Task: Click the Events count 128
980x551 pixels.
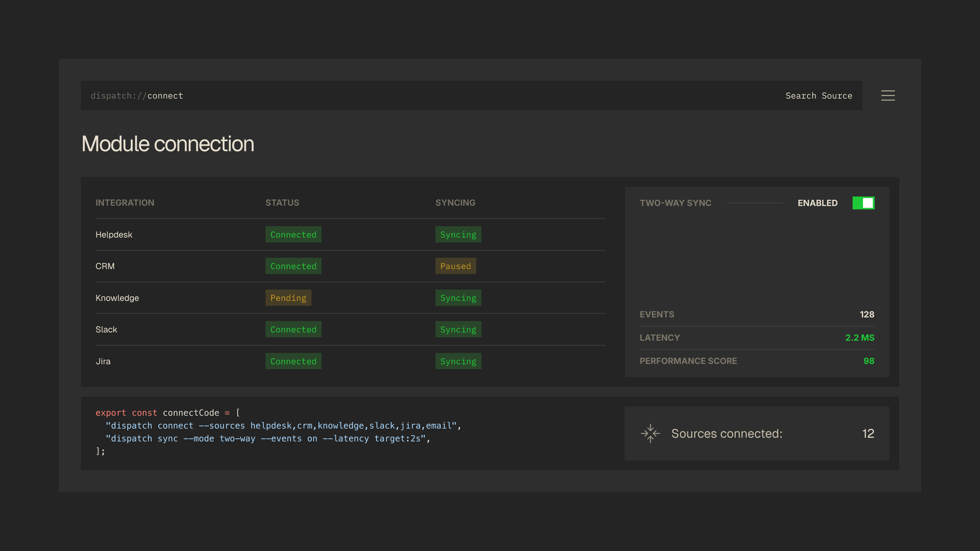Action: click(x=867, y=314)
